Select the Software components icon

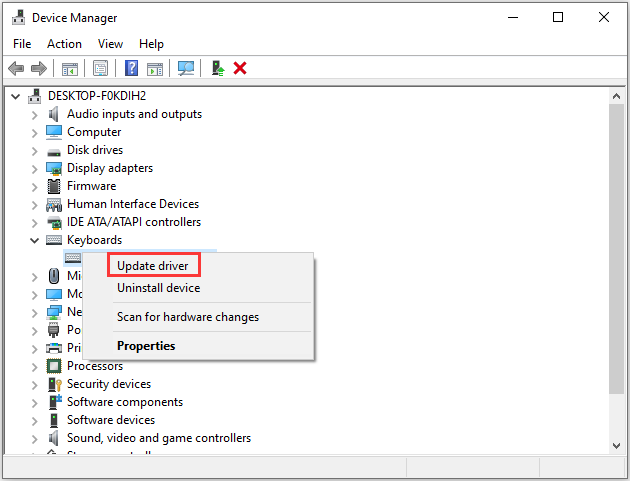point(55,402)
